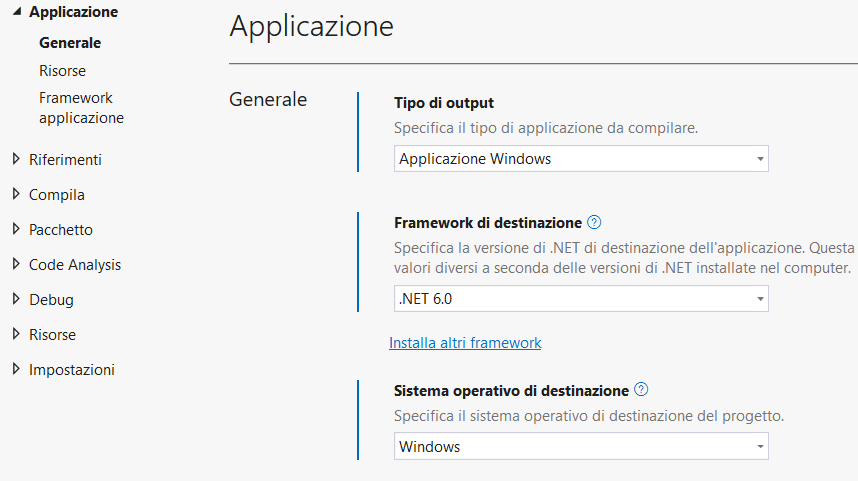This screenshot has height=481, width=858.
Task: Open the Sistema operativo di destinazione dropdown
Action: pos(580,447)
